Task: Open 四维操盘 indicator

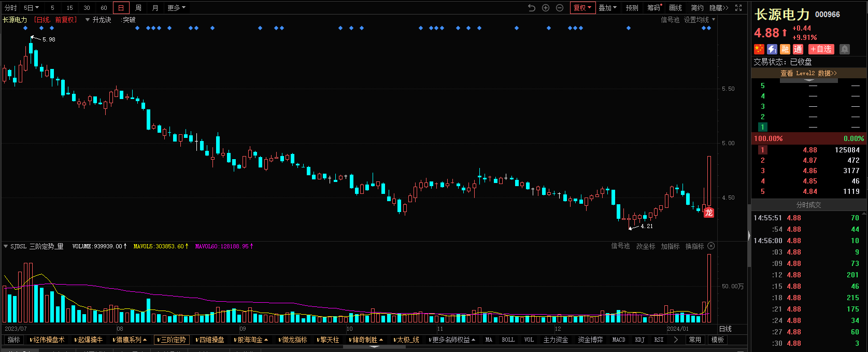Action: (210, 340)
